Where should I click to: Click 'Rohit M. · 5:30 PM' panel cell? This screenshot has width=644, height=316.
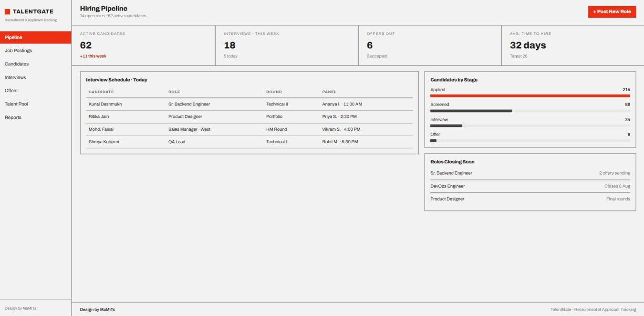pos(340,142)
